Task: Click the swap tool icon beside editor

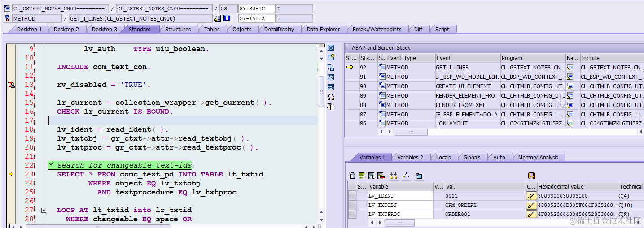Action: pos(331,68)
